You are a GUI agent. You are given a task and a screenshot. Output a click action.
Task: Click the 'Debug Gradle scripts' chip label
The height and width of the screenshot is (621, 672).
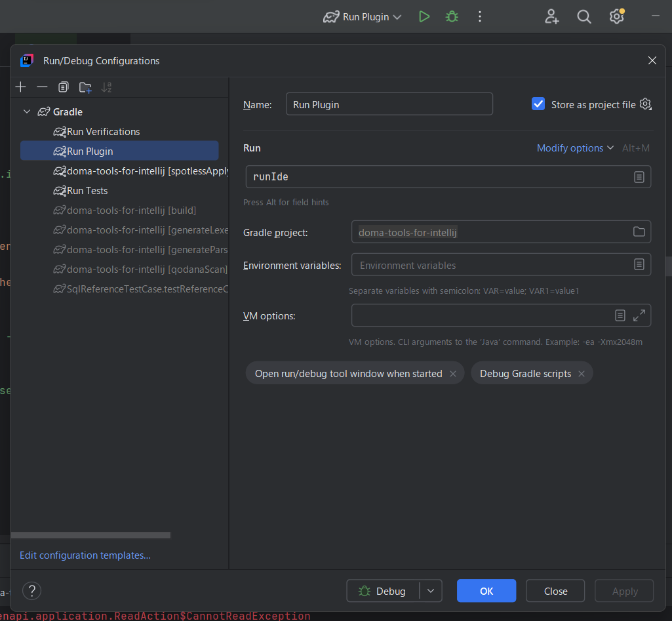pyautogui.click(x=525, y=374)
